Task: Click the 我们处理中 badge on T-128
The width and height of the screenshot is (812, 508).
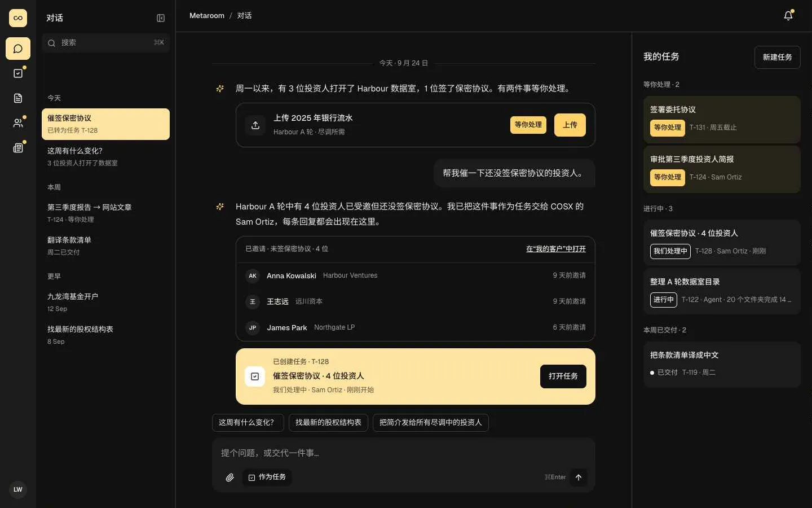Action: [670, 251]
